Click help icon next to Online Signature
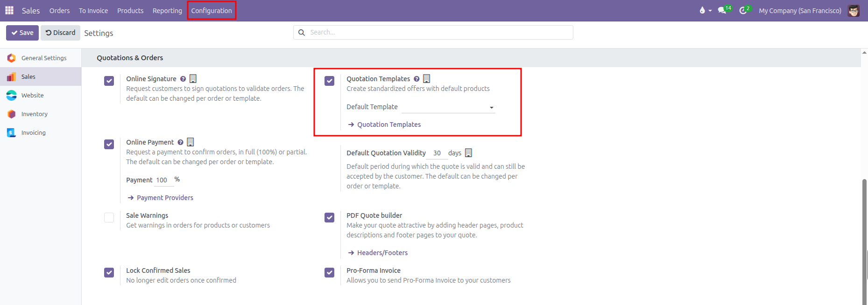The width and height of the screenshot is (868, 305). click(183, 79)
